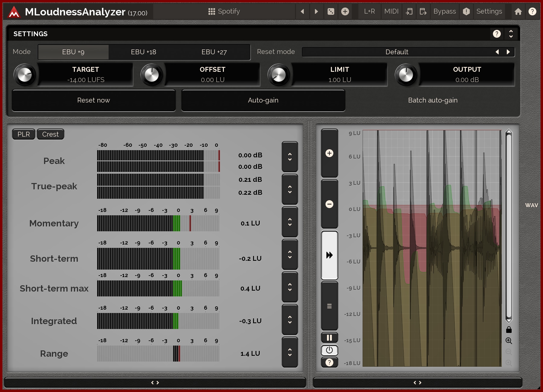Click the Target knob
The height and width of the screenshot is (392, 543).
(25, 75)
